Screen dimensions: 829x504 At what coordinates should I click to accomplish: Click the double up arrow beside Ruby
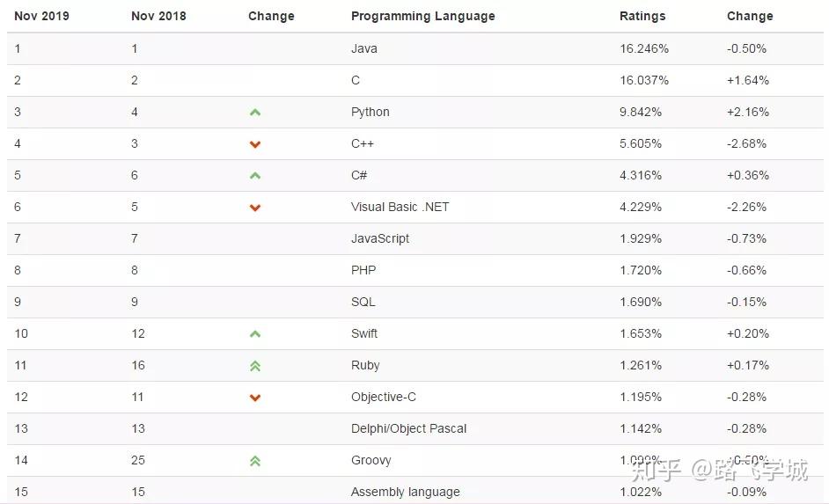[x=255, y=366]
